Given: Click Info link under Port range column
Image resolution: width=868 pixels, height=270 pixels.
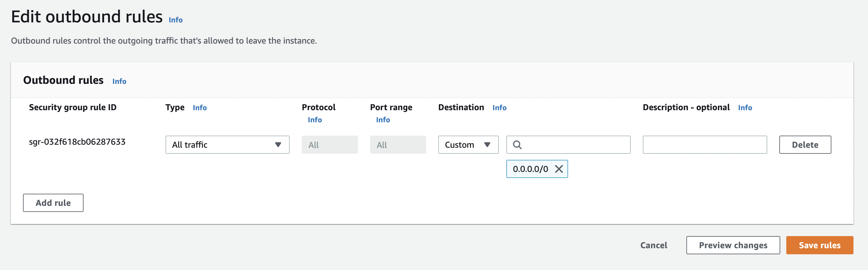Looking at the screenshot, I should click(383, 120).
